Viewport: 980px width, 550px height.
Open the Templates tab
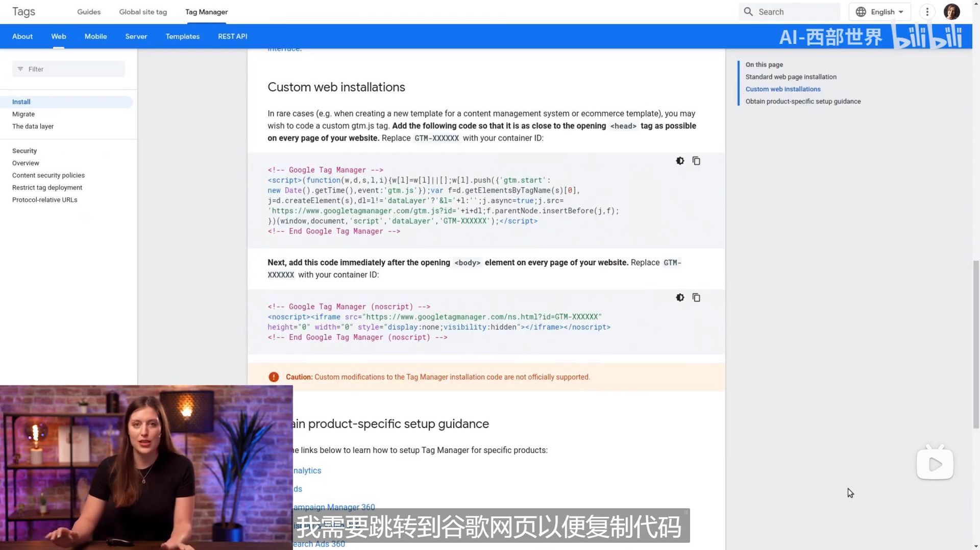pos(183,36)
